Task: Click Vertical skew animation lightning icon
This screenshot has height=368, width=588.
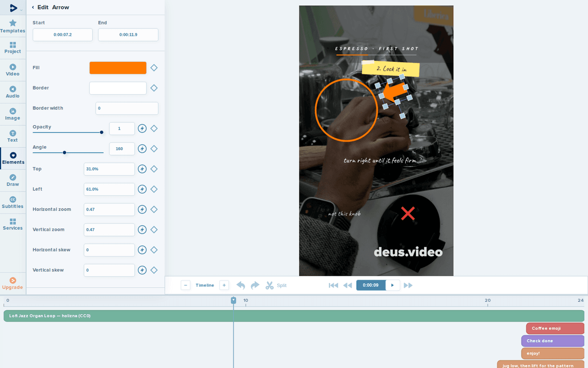Action: [142, 270]
